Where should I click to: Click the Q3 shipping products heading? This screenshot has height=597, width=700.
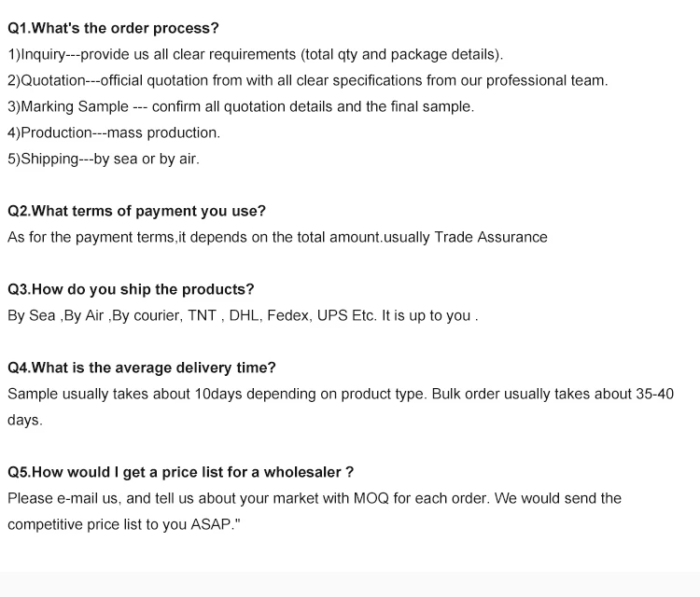131,289
